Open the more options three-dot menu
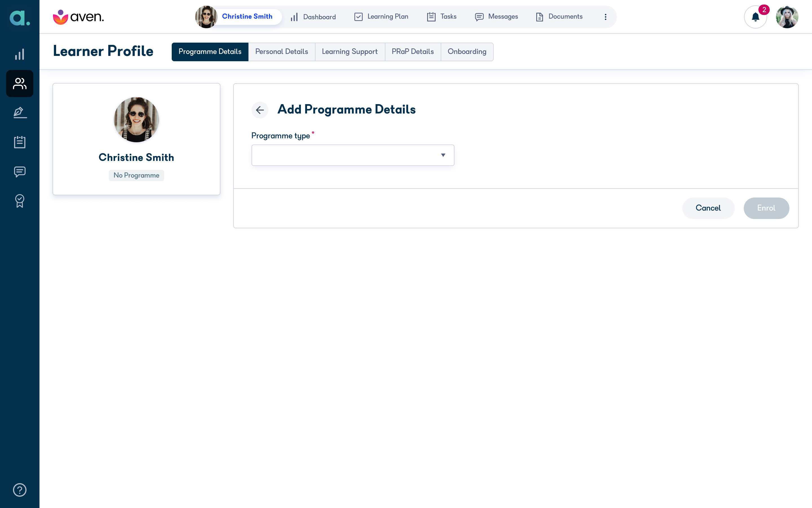 [x=605, y=17]
